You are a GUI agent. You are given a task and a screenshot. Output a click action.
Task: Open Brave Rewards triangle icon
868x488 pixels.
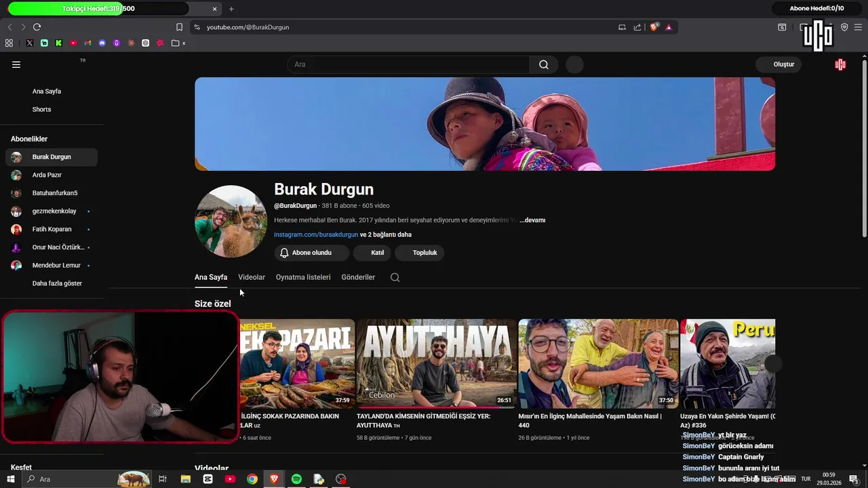pos(669,27)
